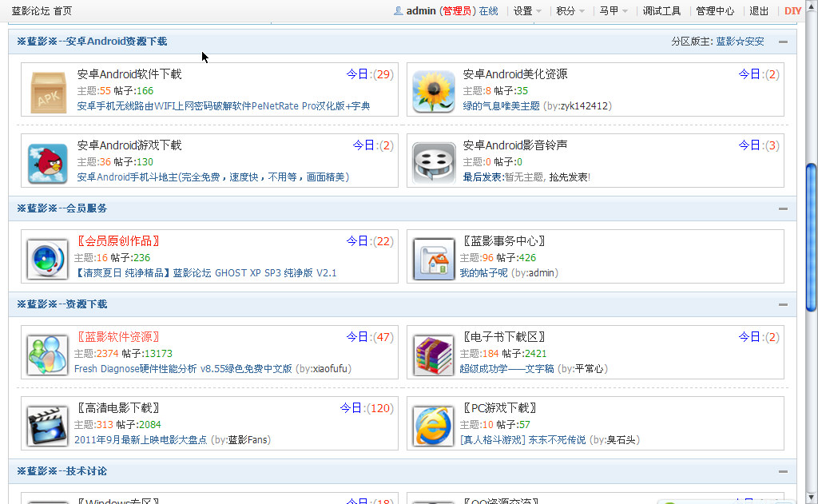Open the Fresh Diagnose硬件性能分析 post
The width and height of the screenshot is (818, 504).
point(183,369)
